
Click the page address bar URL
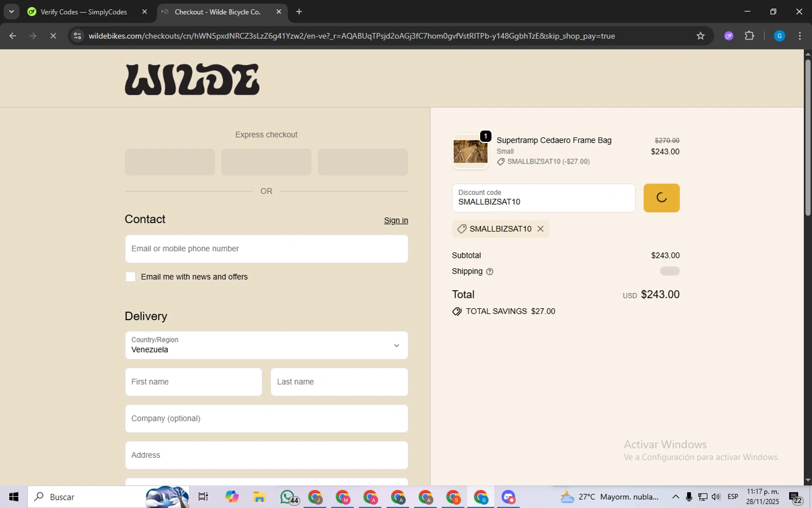(x=352, y=36)
